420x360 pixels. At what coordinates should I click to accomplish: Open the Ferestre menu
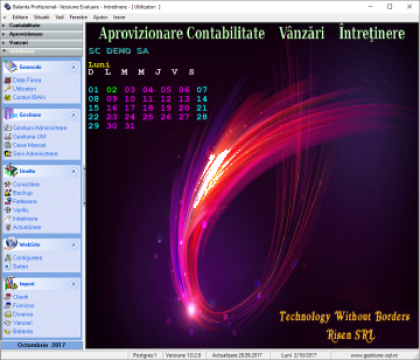(78, 17)
